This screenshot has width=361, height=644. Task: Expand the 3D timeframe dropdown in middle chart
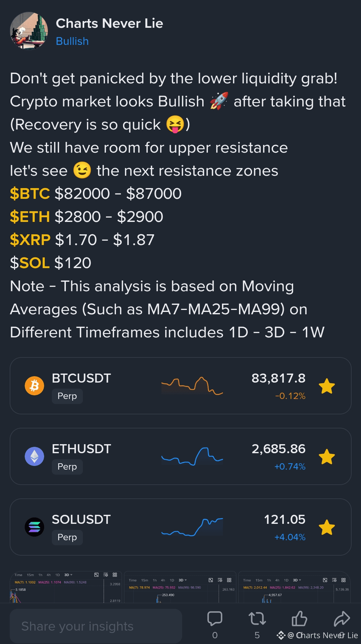click(183, 580)
